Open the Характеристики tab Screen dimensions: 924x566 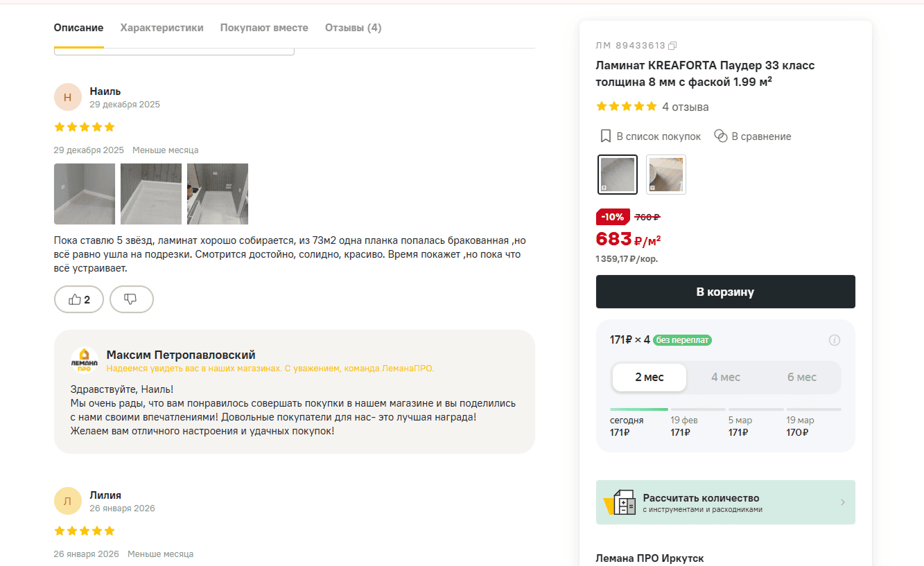(162, 28)
